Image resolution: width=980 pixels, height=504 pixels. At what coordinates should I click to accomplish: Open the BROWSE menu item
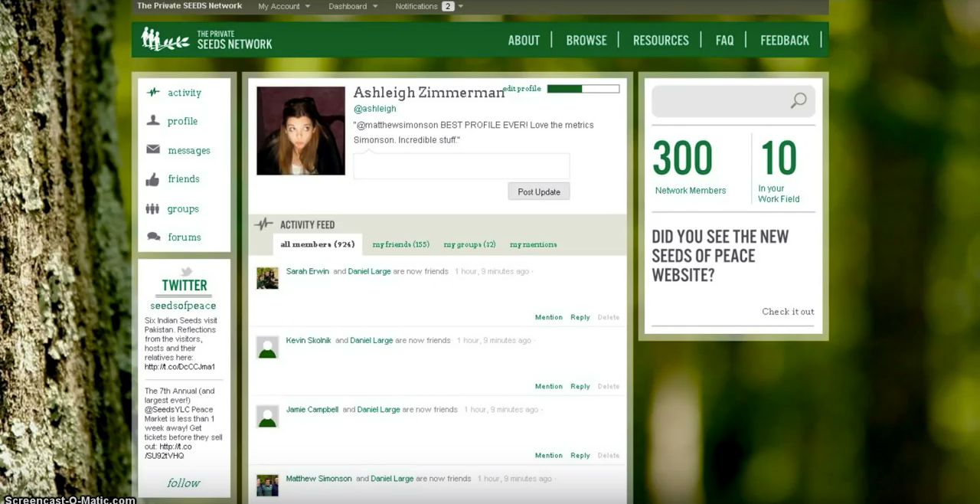[586, 40]
